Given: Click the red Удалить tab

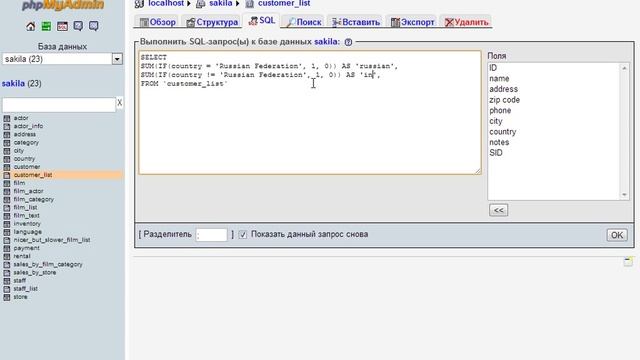Looking at the screenshot, I should click(467, 22).
